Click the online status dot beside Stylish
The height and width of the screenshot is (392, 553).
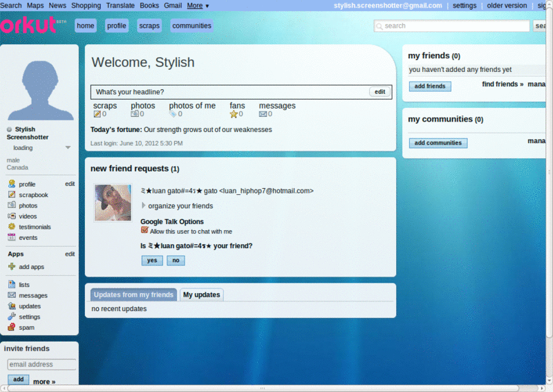[x=9, y=129]
